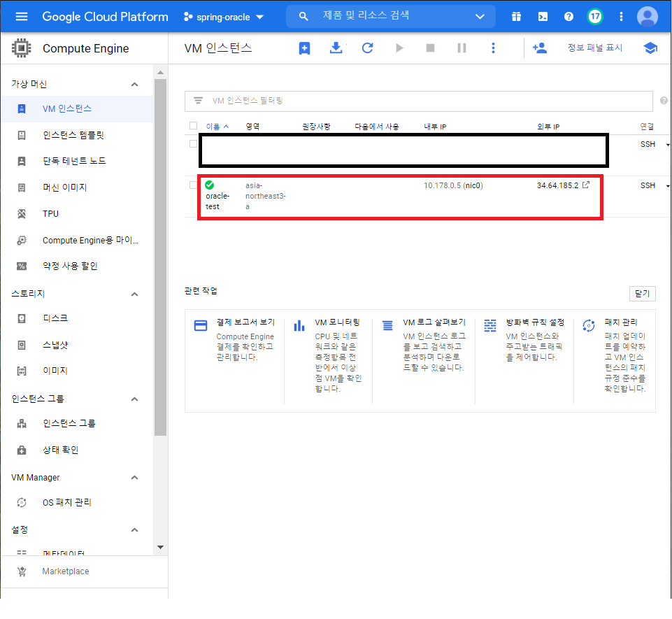This screenshot has height=619, width=672.
Task: Collapse the 스토리지 section
Action: point(134,294)
